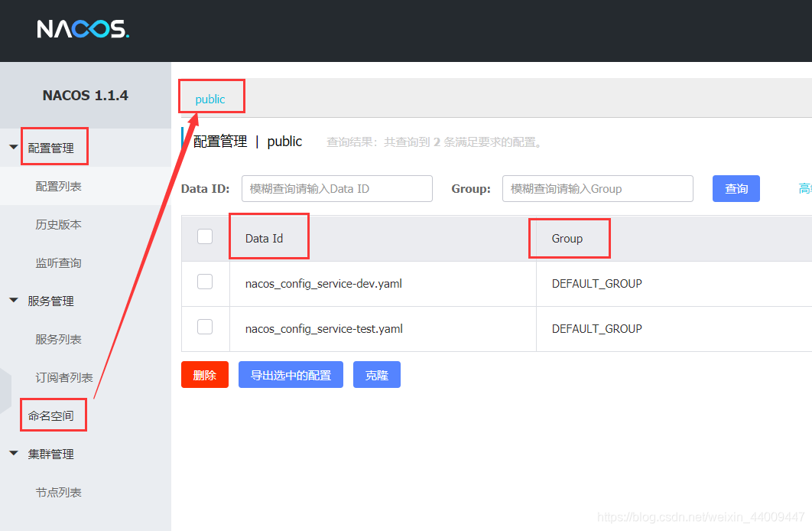Focus the Data ID search field
The image size is (812, 531).
(337, 188)
